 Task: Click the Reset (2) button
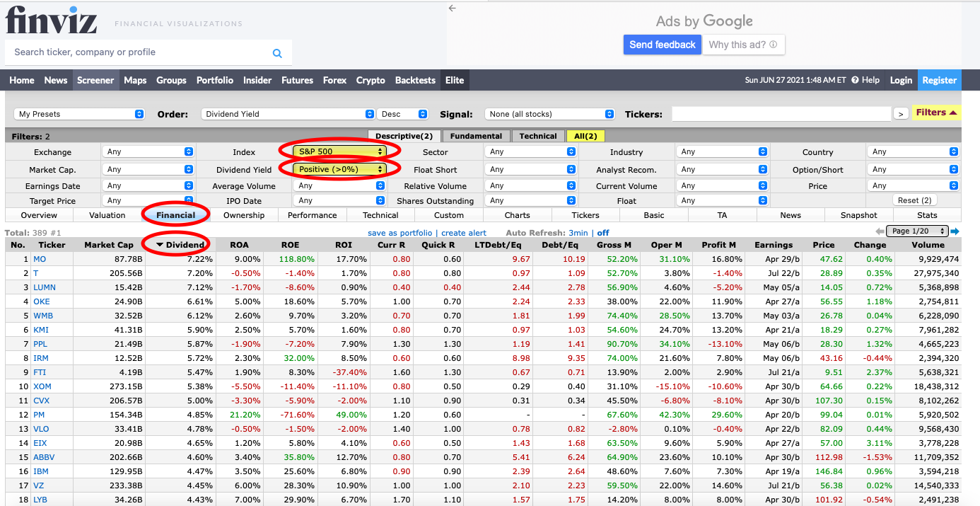(915, 200)
